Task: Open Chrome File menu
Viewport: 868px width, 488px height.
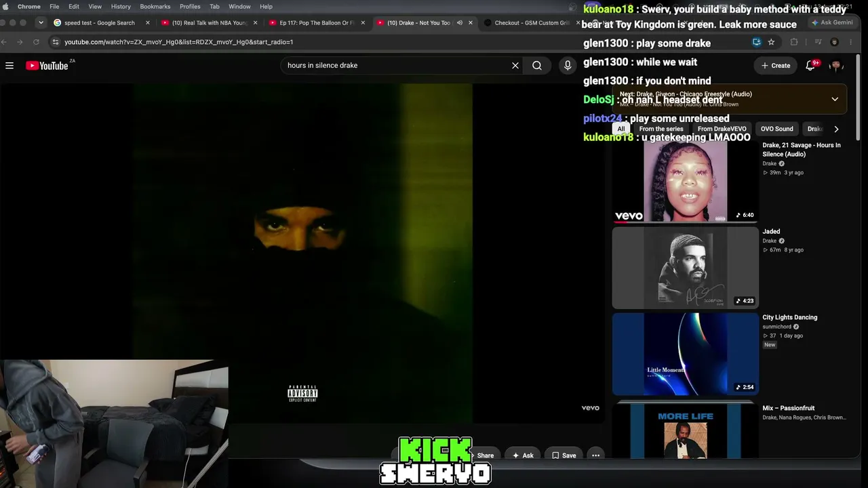Action: click(x=54, y=6)
